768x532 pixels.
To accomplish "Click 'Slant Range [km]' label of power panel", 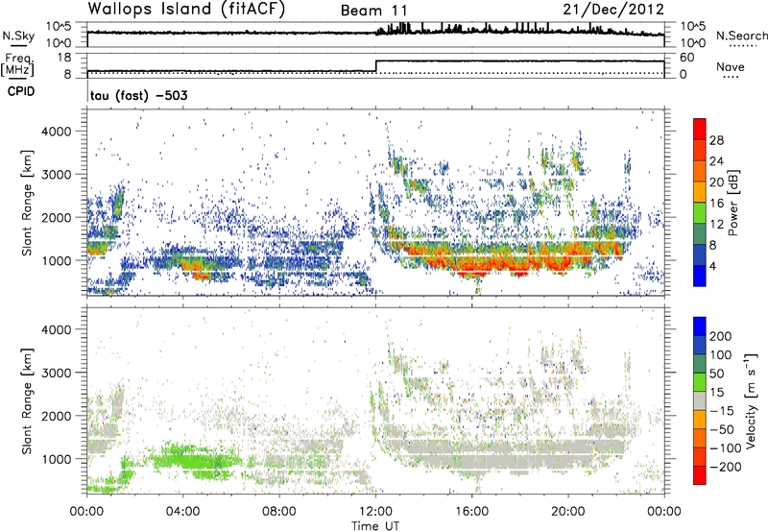I will (27, 203).
